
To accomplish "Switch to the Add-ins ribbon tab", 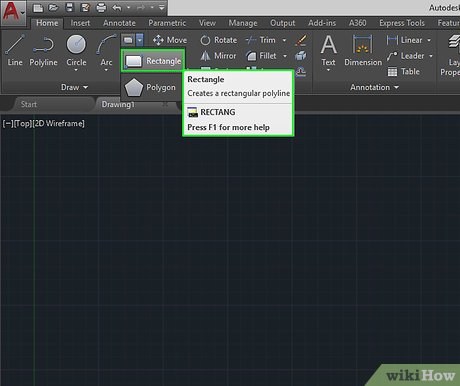I will pos(322,23).
